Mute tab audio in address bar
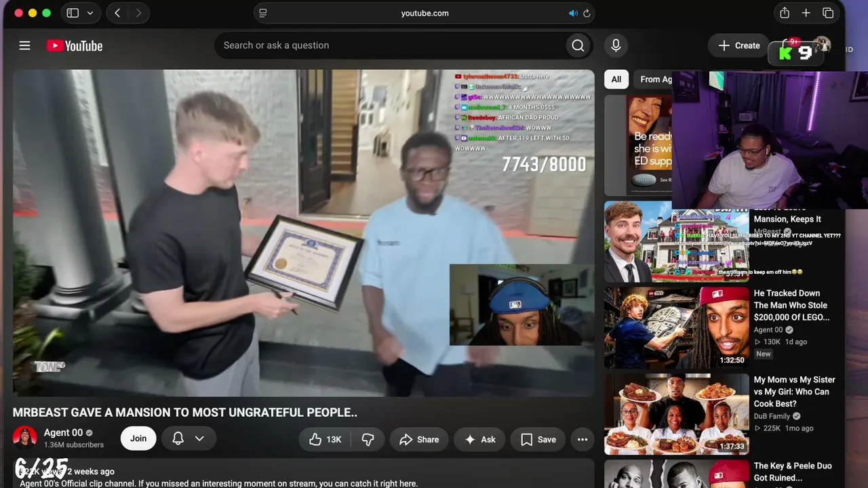 click(x=573, y=13)
